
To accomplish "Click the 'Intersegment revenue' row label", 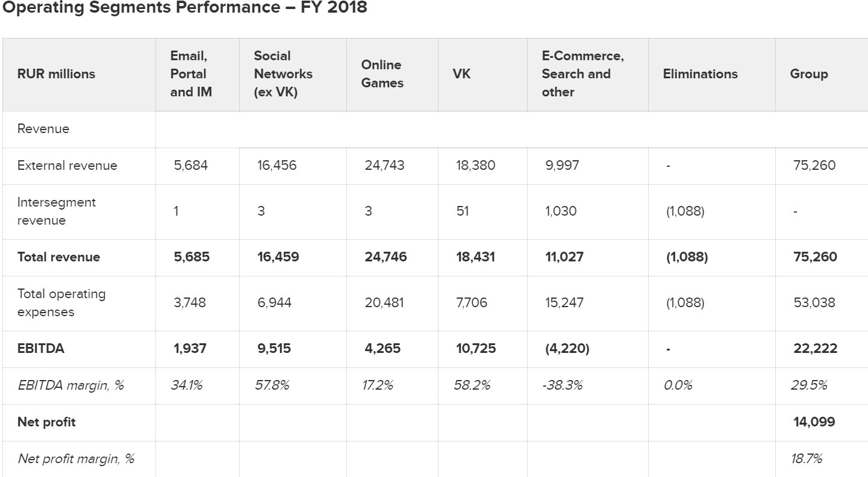I will click(56, 211).
